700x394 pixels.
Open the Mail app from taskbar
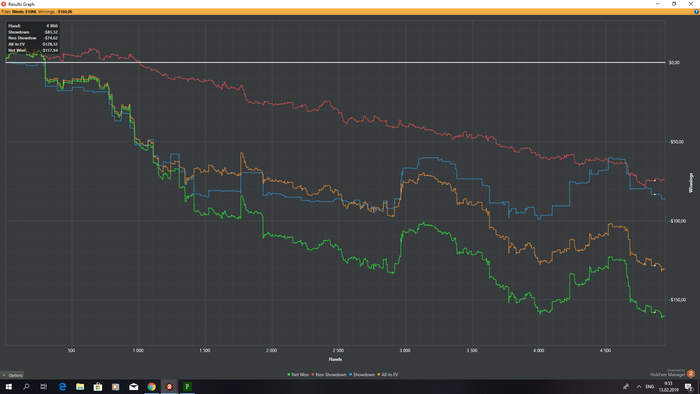[x=133, y=387]
